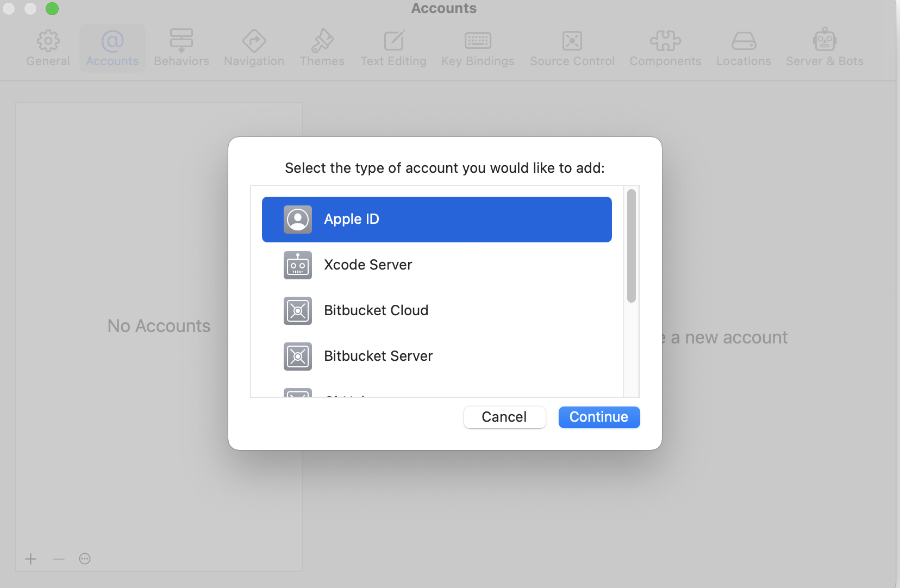Open the Behaviors preferences tab

(182, 48)
